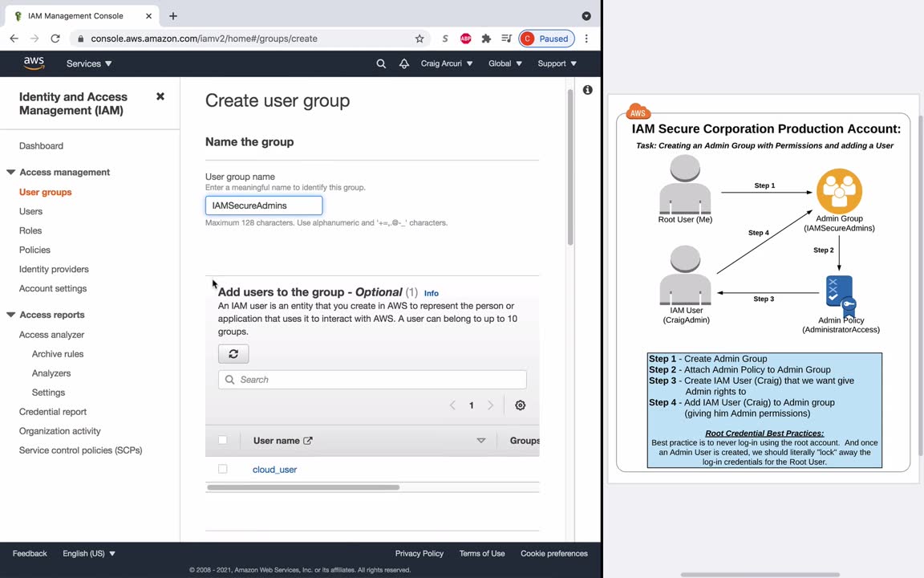The image size is (924, 578).
Task: Go to Roles in sidebar
Action: pos(30,230)
